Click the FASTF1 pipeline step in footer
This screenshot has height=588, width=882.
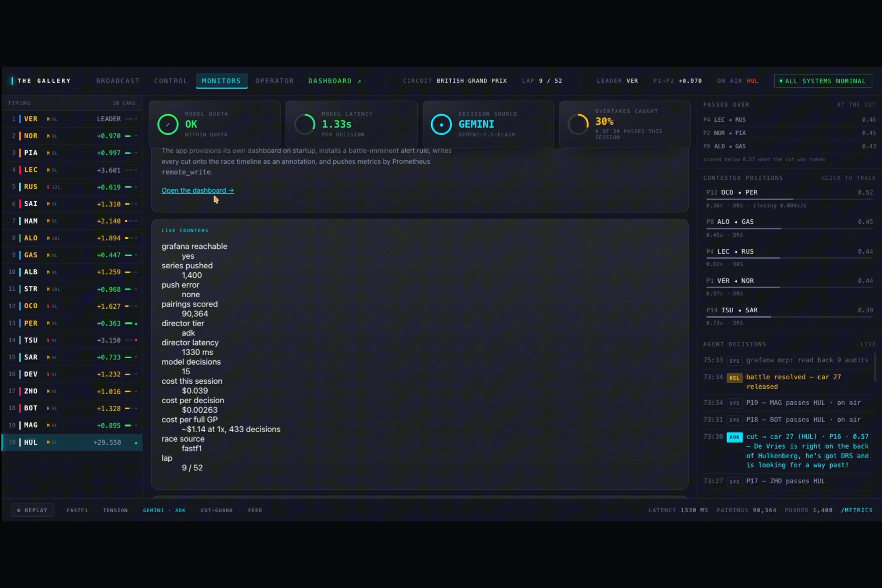click(x=77, y=510)
